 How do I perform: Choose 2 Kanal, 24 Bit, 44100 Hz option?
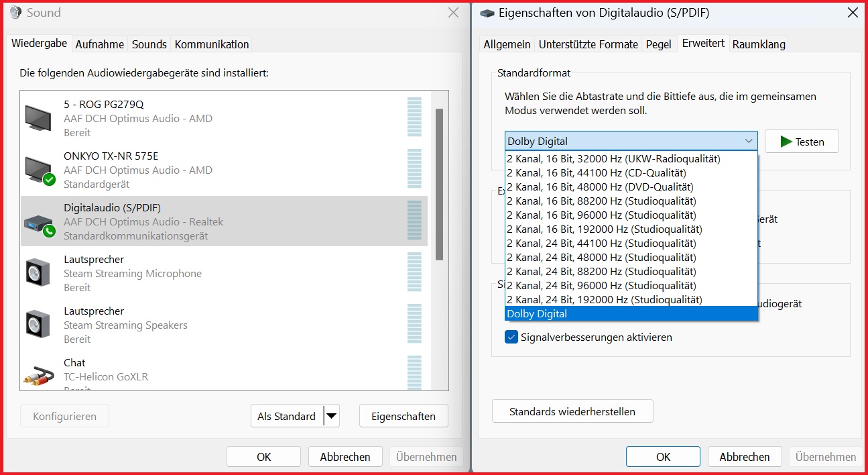[631, 244]
